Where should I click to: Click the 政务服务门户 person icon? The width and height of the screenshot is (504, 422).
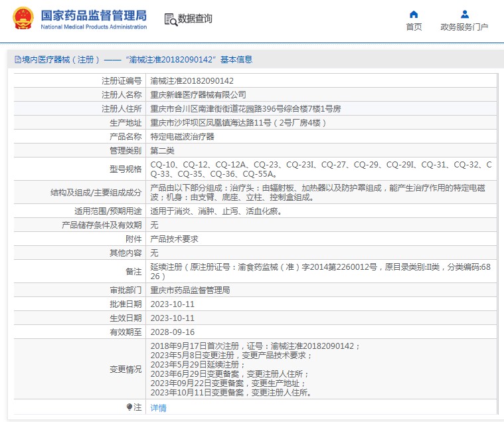pos(464,14)
